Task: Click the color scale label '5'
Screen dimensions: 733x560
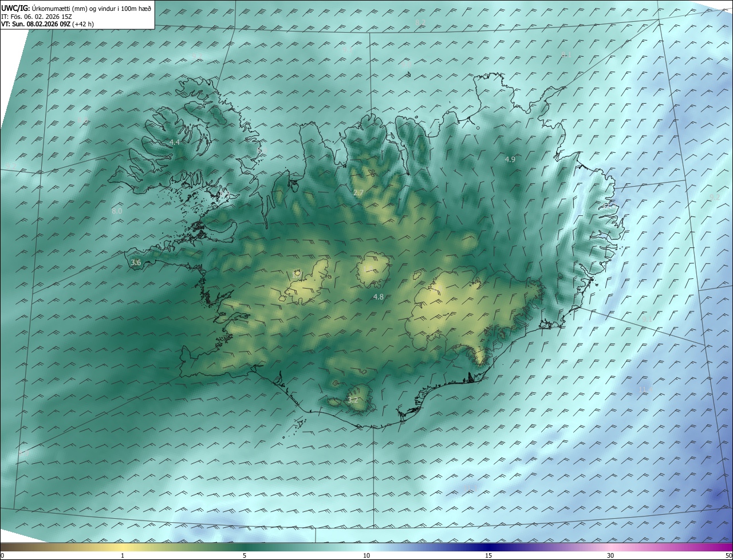Action: 245,555
